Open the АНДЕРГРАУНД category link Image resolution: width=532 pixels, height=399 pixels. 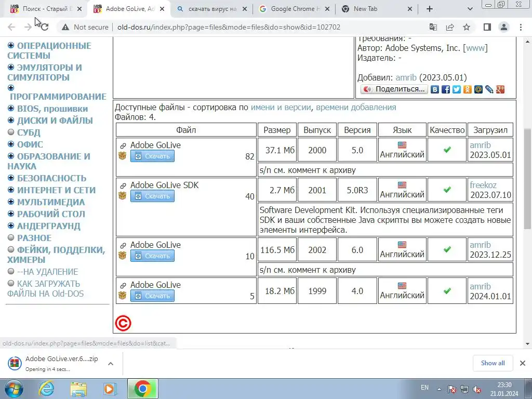[x=48, y=226]
